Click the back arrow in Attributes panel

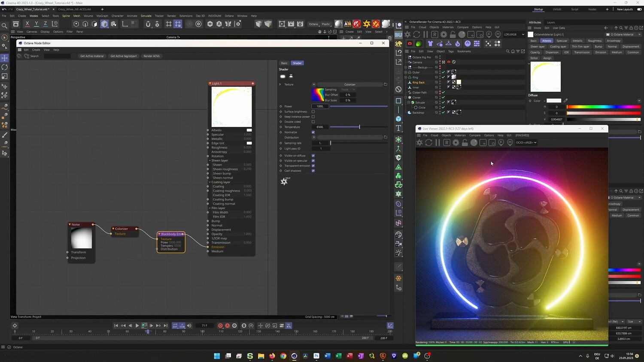coord(606,28)
